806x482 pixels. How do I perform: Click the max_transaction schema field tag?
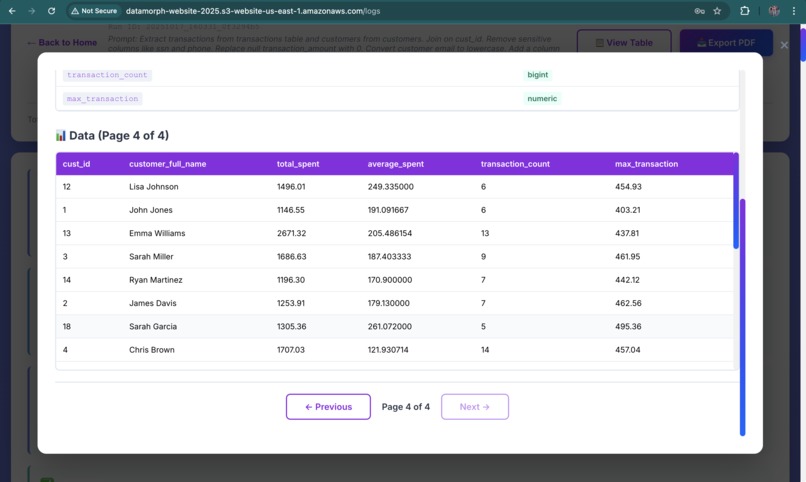pyautogui.click(x=102, y=99)
